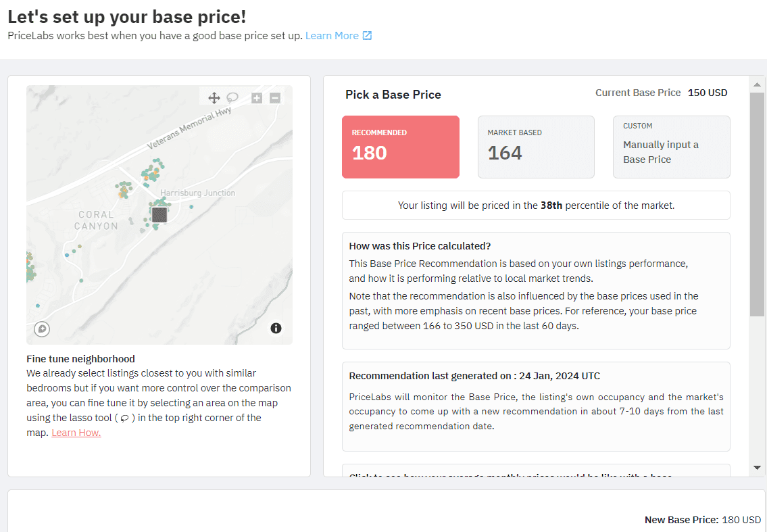This screenshot has width=767, height=532.
Task: Open external link icon beside Learn More
Action: click(x=368, y=36)
